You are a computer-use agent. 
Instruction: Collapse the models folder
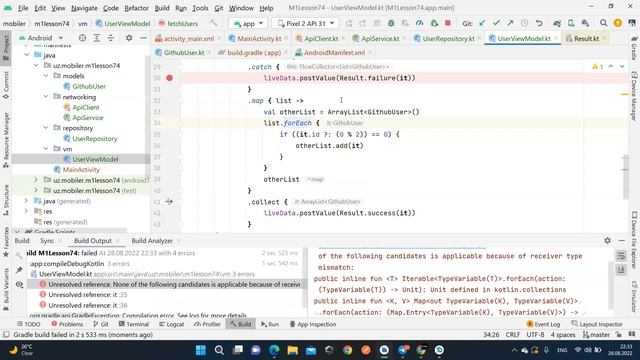(46, 76)
